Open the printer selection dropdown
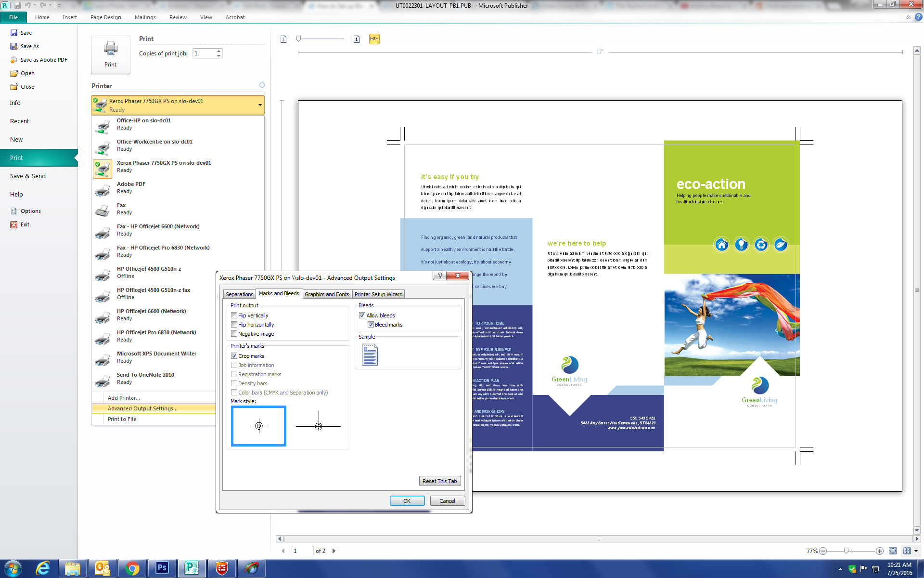924x578 pixels. [x=260, y=105]
